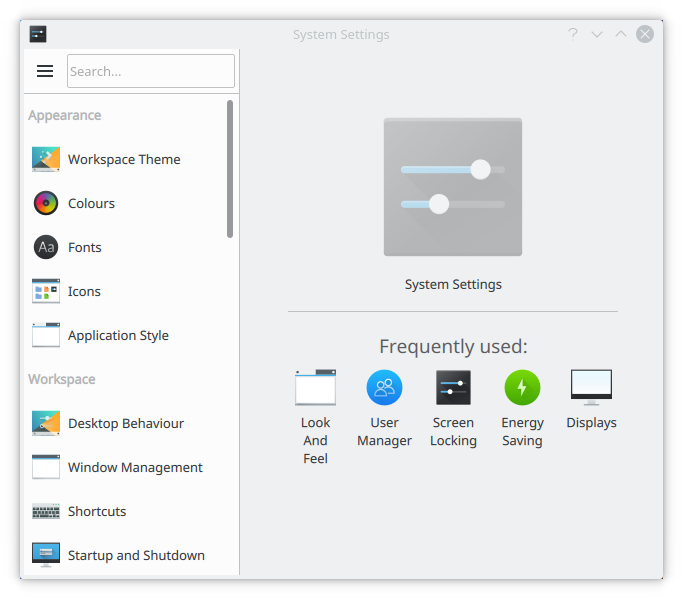Select the Desktop Behaviour label
The height and width of the screenshot is (599, 683).
[x=126, y=423]
